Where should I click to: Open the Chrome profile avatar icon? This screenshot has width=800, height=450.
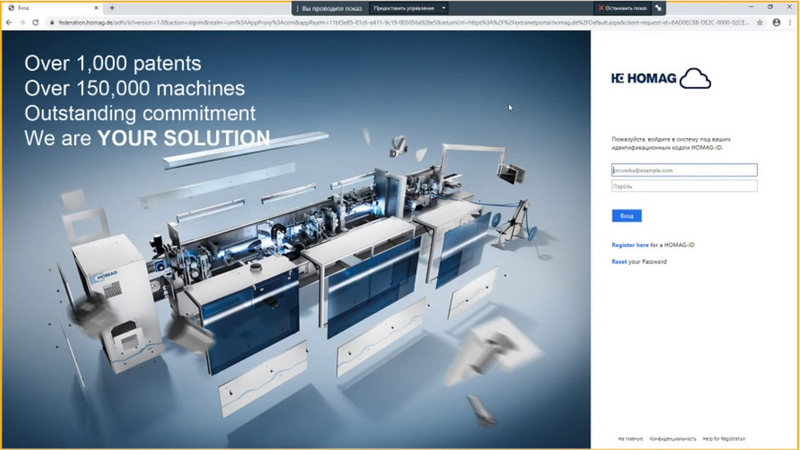coord(775,22)
